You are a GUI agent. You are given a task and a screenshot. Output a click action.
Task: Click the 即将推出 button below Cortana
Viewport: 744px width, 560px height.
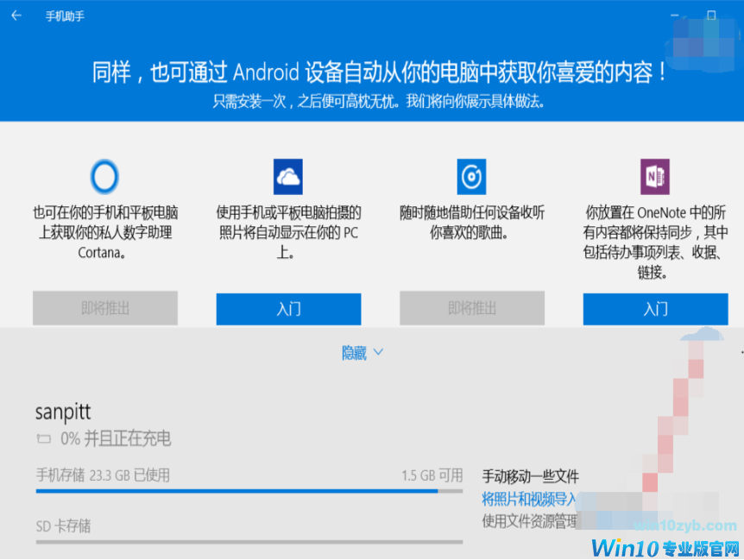pyautogui.click(x=104, y=309)
